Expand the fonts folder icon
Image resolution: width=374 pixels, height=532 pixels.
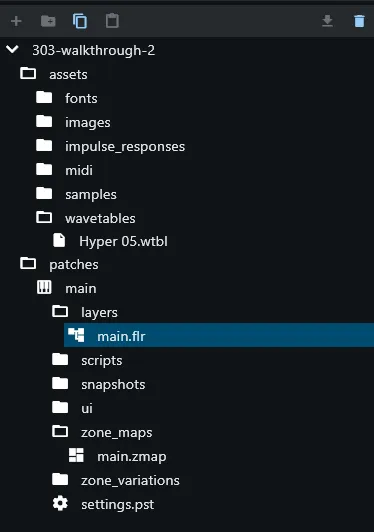[x=44, y=97]
